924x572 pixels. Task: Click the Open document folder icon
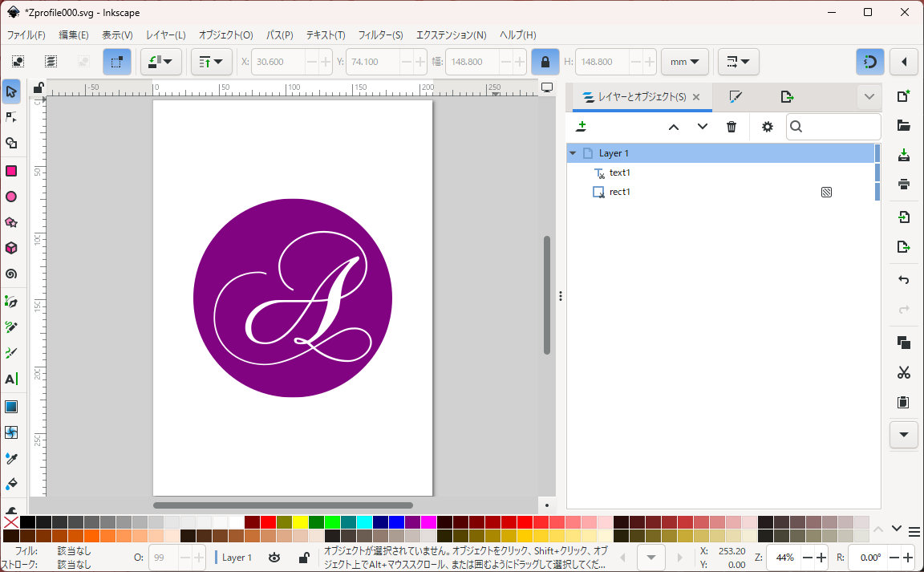[x=903, y=125]
